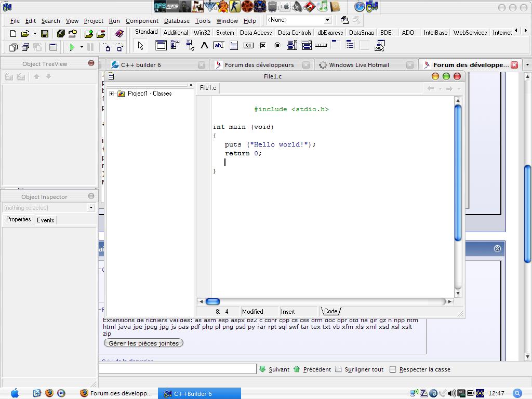
Task: Remove a file from the project
Action: pos(101,34)
